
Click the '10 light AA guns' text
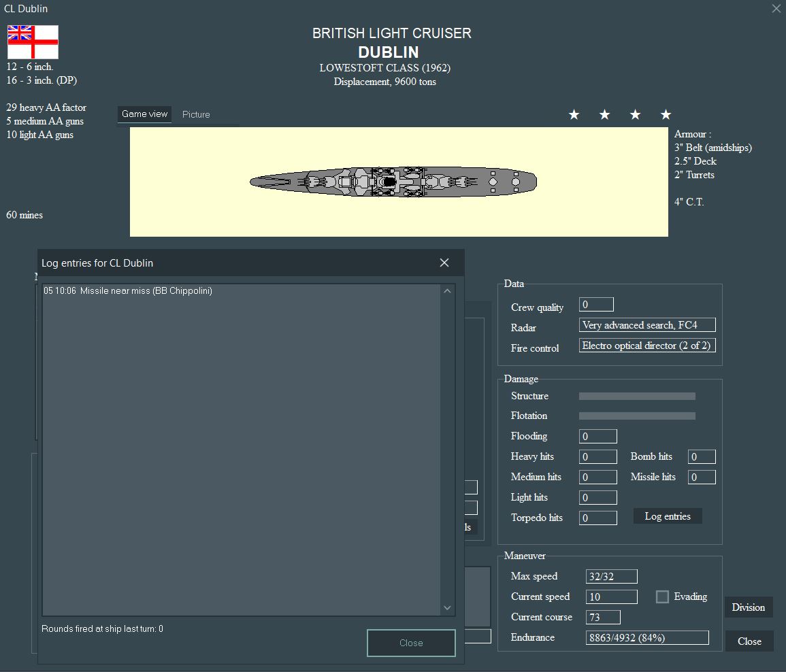pyautogui.click(x=39, y=134)
